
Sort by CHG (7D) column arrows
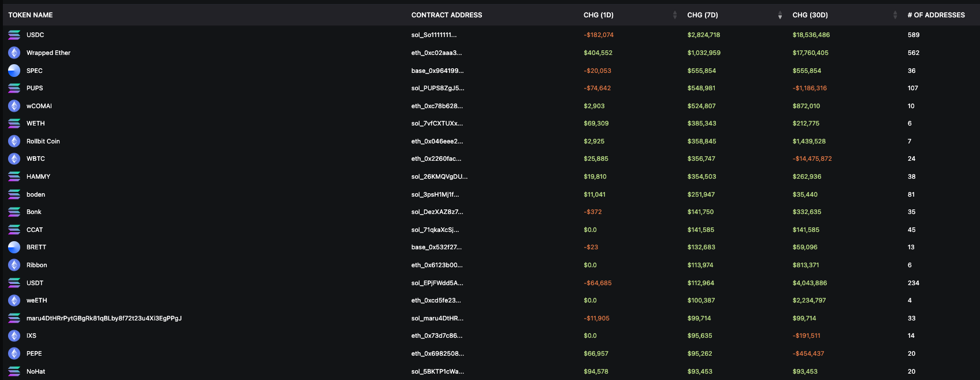(x=780, y=15)
